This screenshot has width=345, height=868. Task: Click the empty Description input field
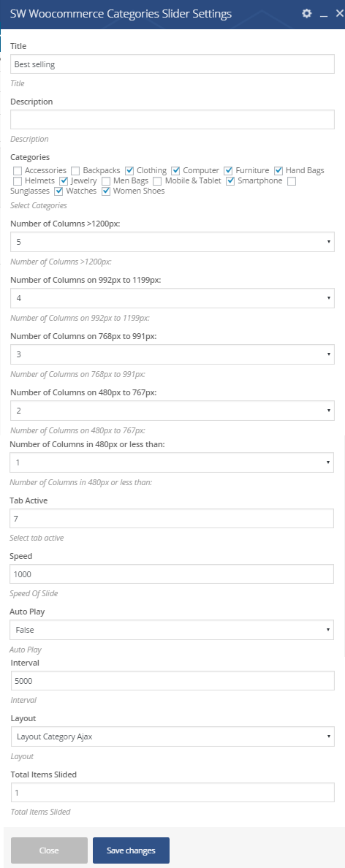(172, 120)
